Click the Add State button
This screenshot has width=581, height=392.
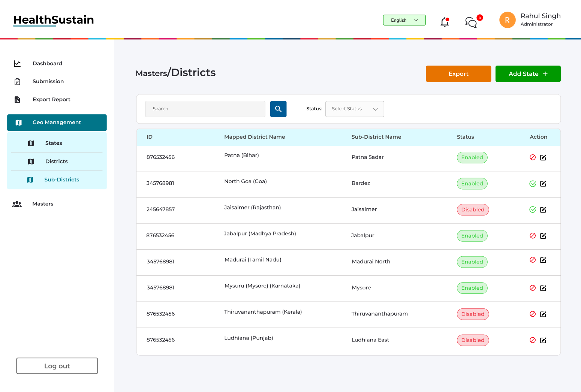tap(528, 74)
